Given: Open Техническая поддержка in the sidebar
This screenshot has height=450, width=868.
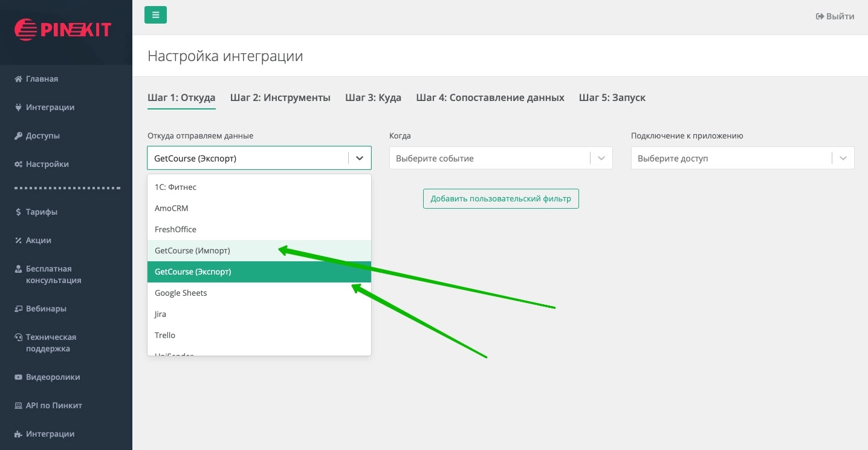Looking at the screenshot, I should click(x=51, y=343).
